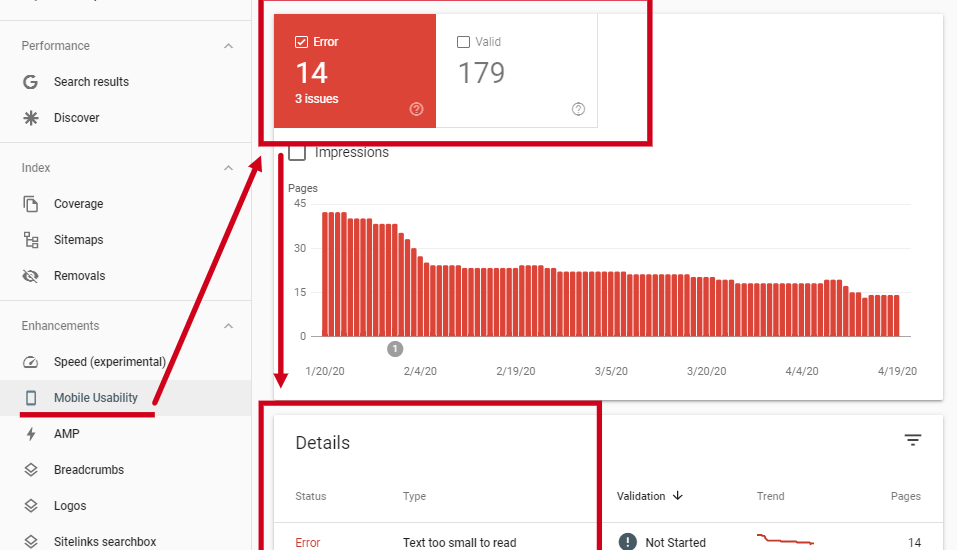Click the asterisk icon next to Discover

pyautogui.click(x=31, y=118)
